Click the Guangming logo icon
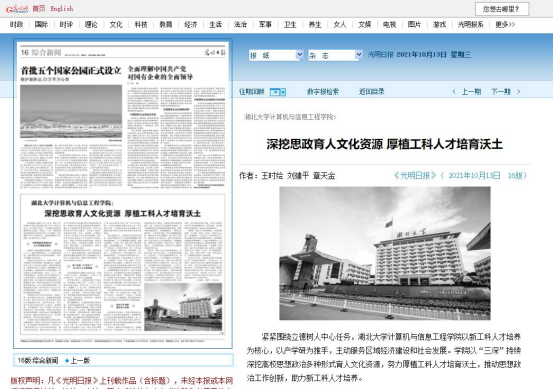 point(17,9)
